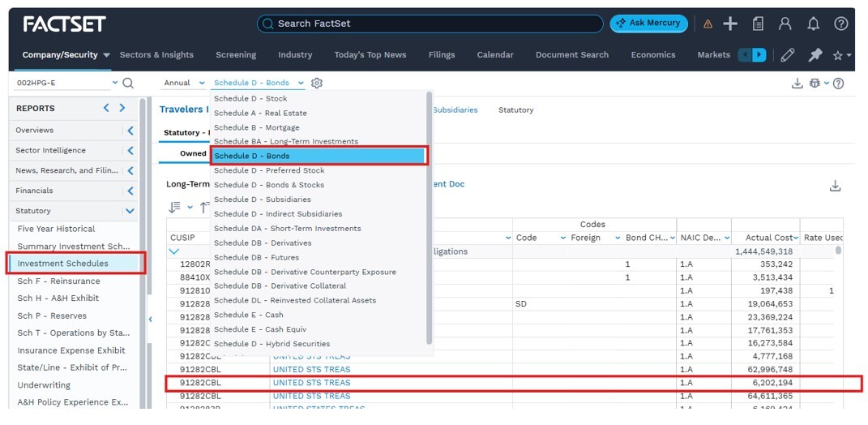Open Five Year Historical report
The height and width of the screenshot is (425, 868).
pyautogui.click(x=56, y=229)
